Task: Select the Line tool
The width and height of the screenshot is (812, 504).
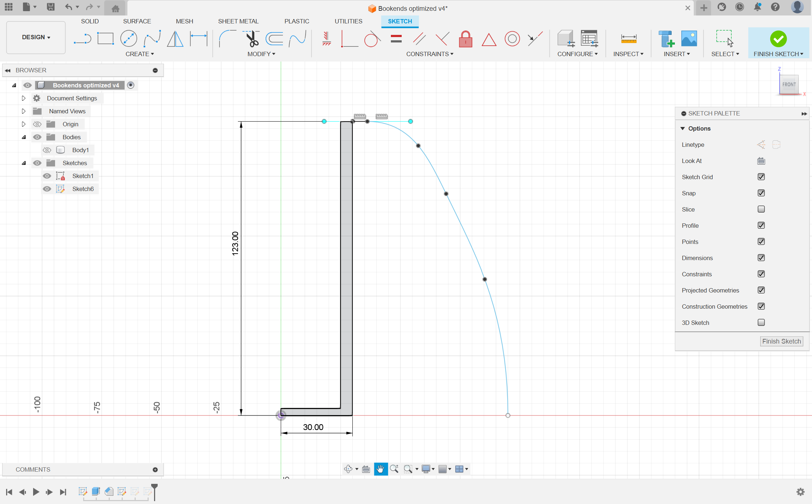Action: tap(83, 38)
